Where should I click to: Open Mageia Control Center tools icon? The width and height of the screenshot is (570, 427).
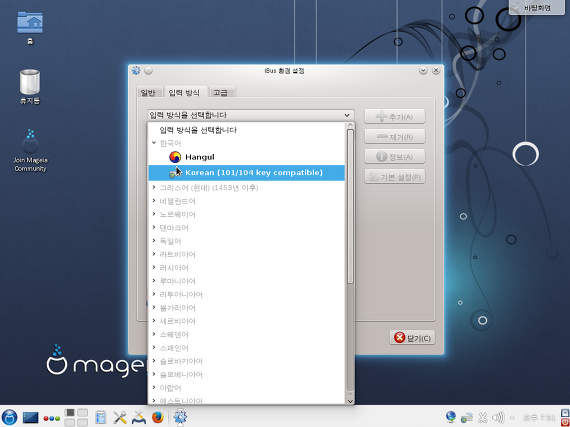pos(120,418)
